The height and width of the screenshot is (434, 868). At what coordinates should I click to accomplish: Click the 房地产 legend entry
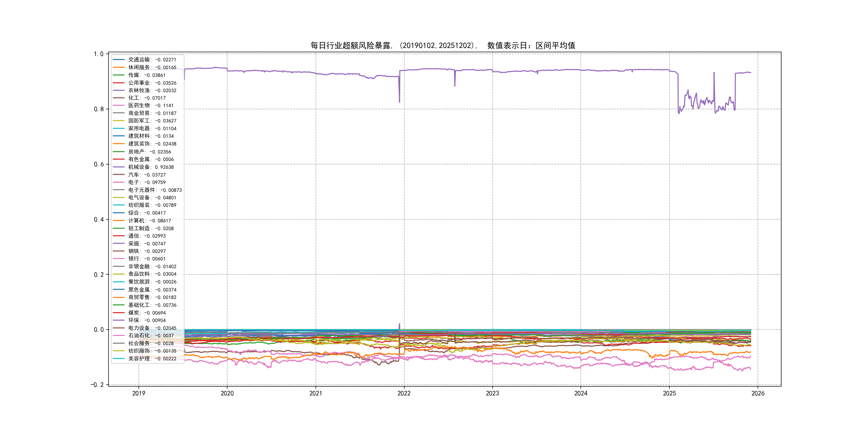tap(149, 152)
